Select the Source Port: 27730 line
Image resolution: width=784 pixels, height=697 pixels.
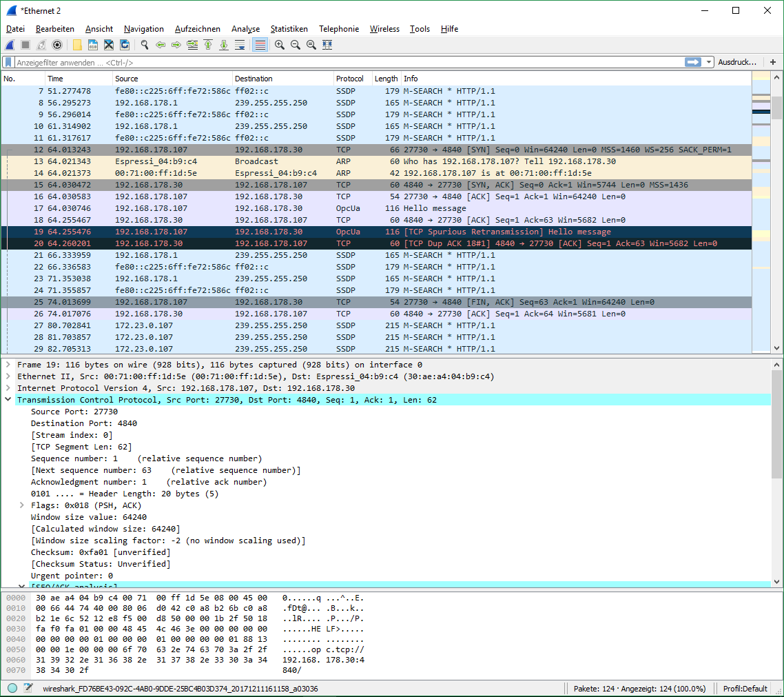pos(74,412)
